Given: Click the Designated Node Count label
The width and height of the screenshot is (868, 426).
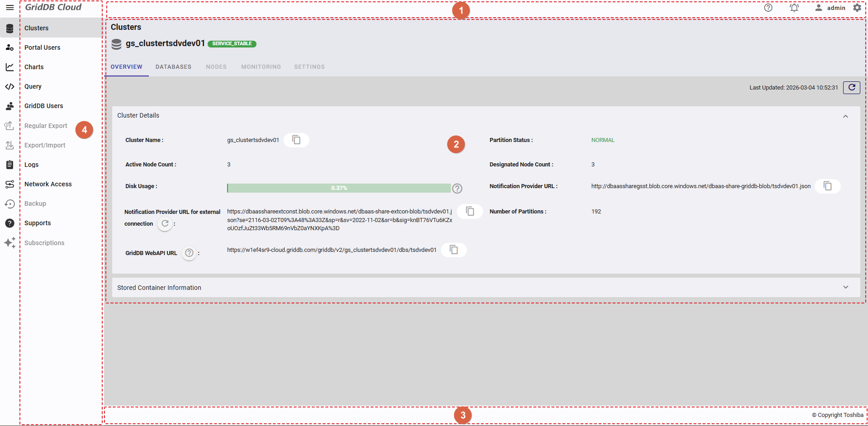Looking at the screenshot, I should pyautogui.click(x=522, y=165).
